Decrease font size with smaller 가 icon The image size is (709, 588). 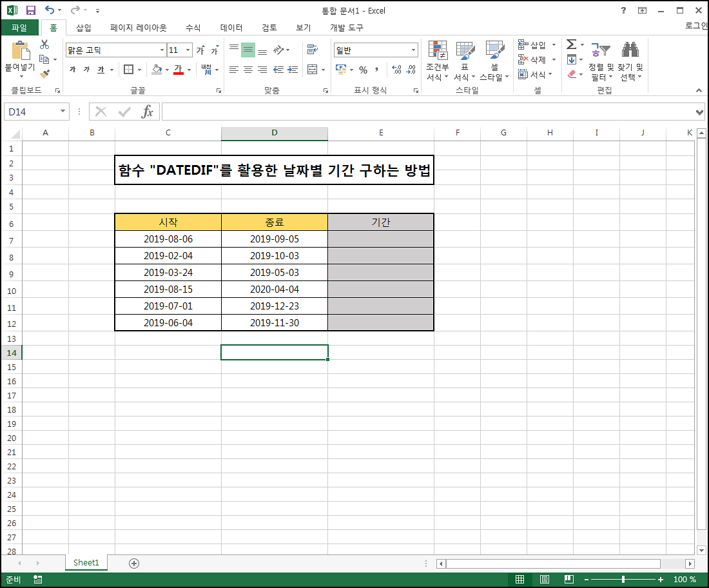[215, 50]
